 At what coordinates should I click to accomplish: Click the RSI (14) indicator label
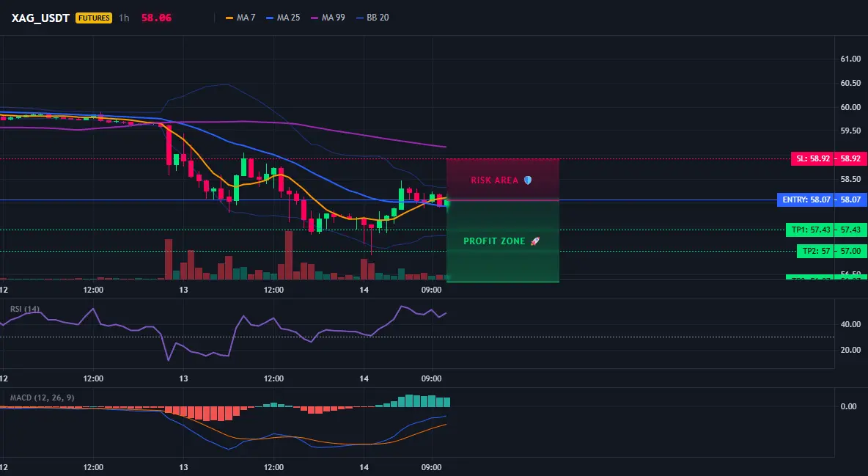coord(25,309)
